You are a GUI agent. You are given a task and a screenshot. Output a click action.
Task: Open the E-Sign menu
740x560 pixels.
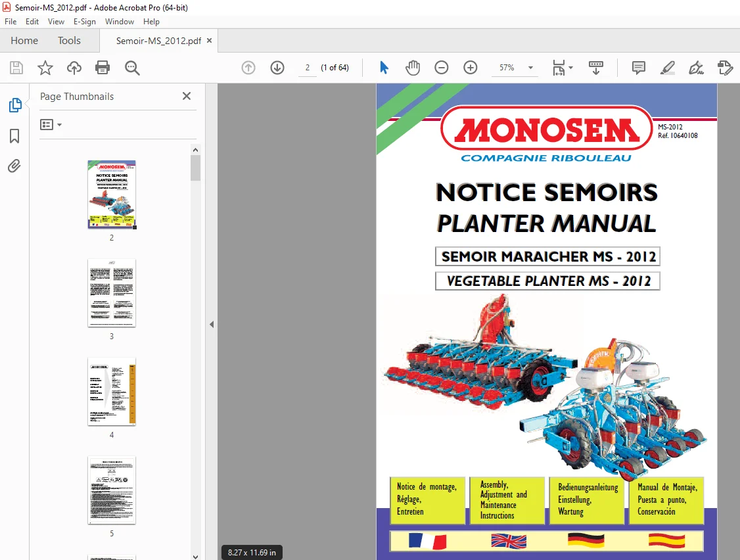coord(85,22)
